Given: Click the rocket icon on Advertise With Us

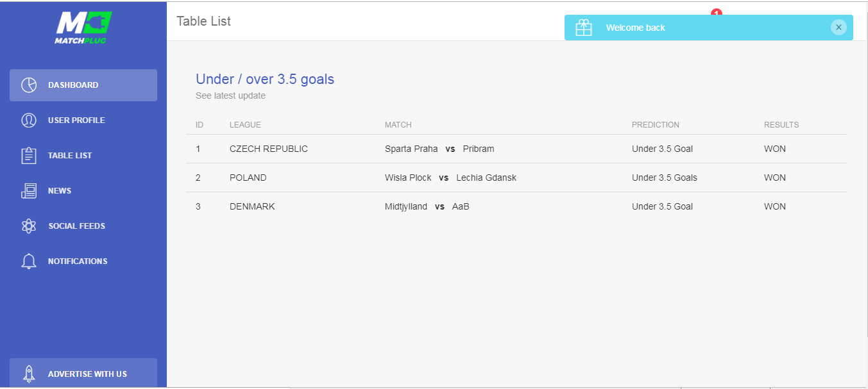Looking at the screenshot, I should [x=29, y=374].
